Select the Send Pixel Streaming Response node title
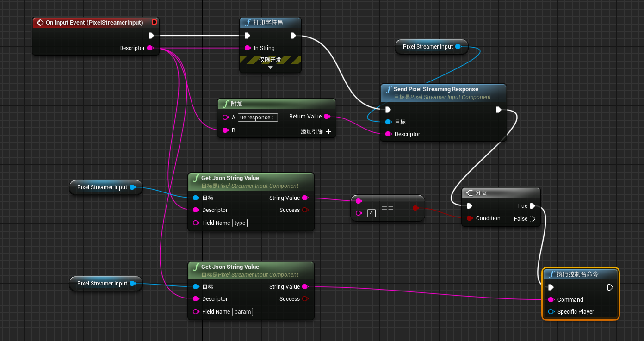644x341 pixels. [x=436, y=89]
